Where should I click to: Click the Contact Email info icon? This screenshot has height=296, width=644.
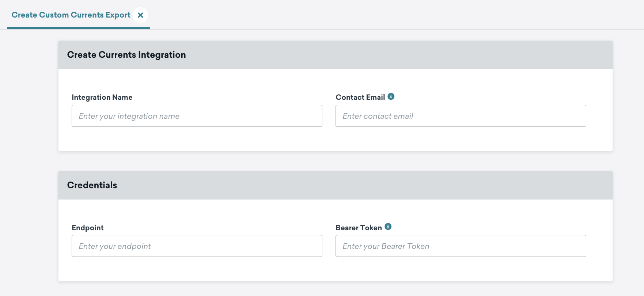[391, 96]
